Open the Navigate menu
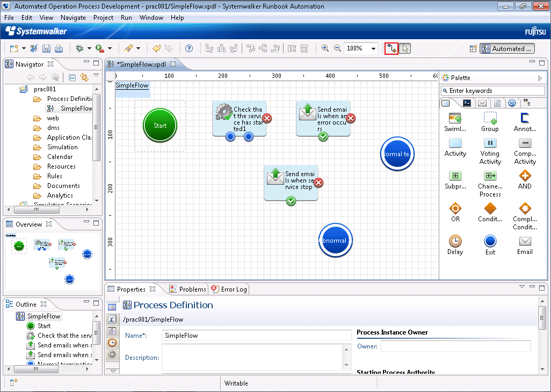 point(73,18)
